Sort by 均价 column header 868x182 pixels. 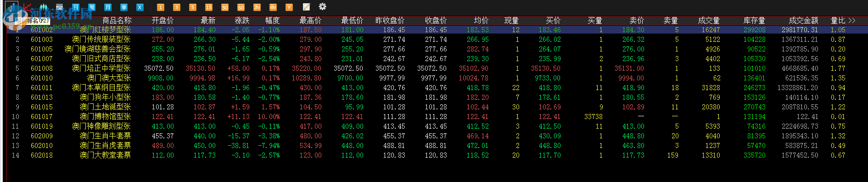[x=481, y=21]
